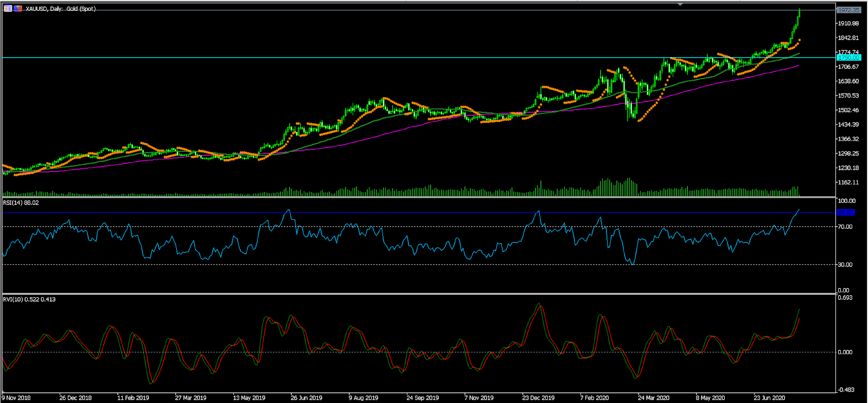Click the date label 23 Jun 2020
Image resolution: width=868 pixels, height=403 pixels.
tap(769, 398)
